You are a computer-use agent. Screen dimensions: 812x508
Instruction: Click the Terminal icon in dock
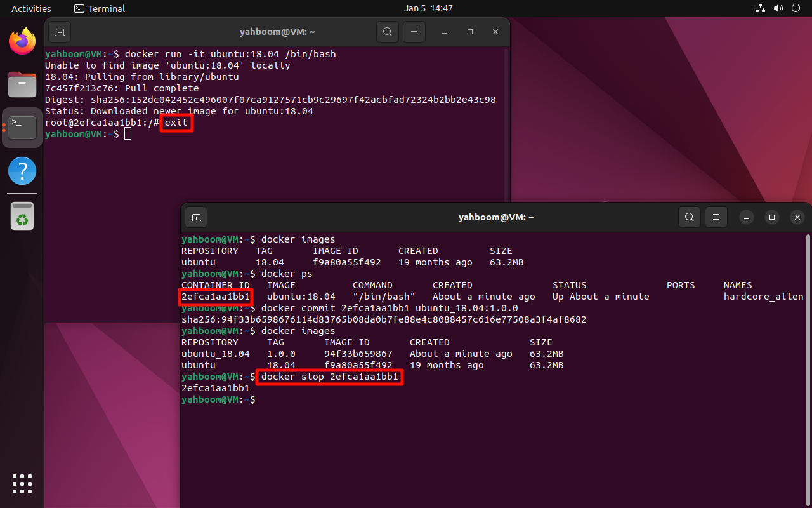[22, 128]
